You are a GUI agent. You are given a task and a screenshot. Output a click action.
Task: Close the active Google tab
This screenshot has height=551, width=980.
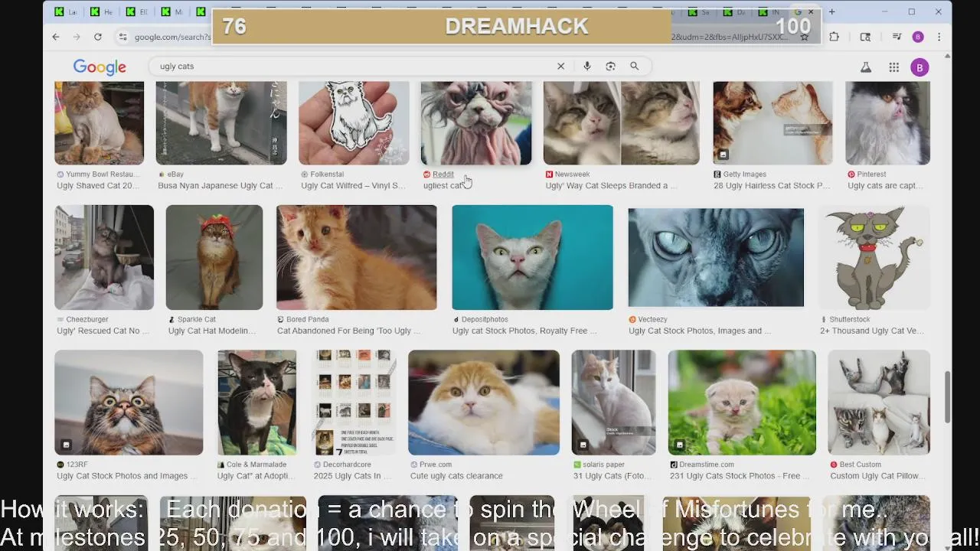[811, 12]
